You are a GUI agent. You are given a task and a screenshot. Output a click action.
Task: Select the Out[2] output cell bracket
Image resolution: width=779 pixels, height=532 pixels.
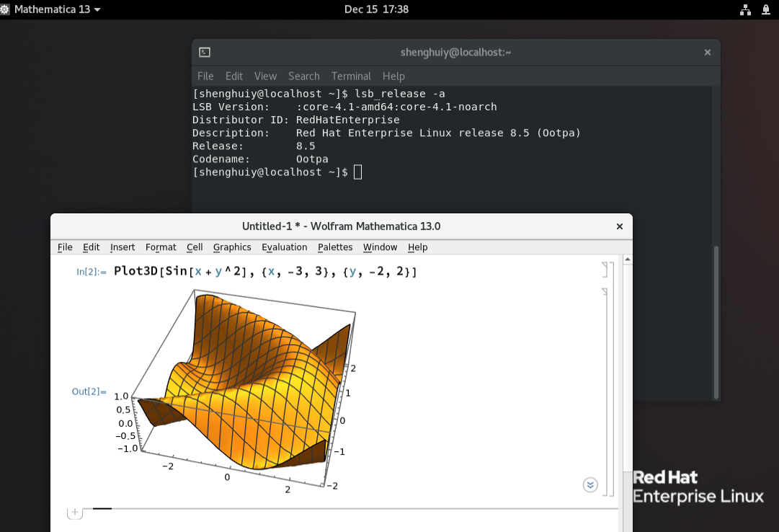point(605,391)
